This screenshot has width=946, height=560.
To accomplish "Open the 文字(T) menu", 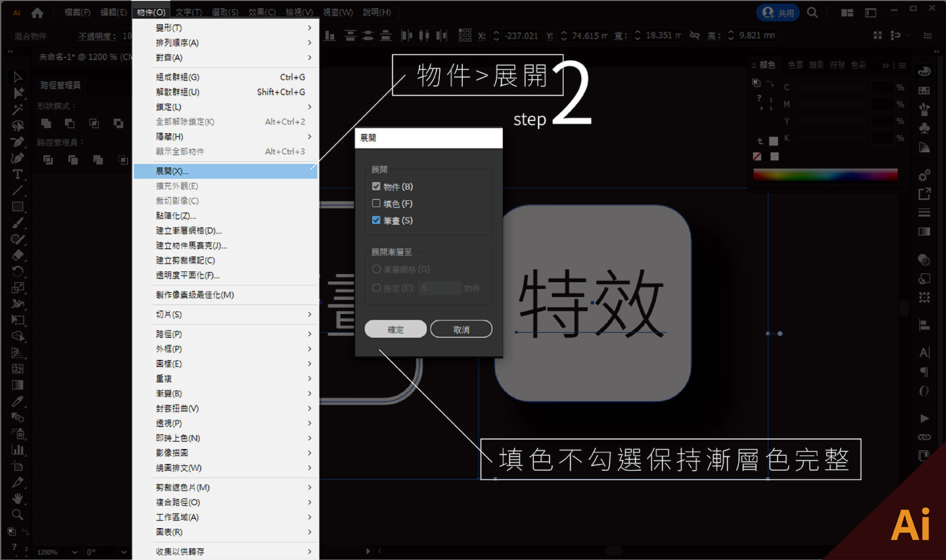I will coord(188,12).
